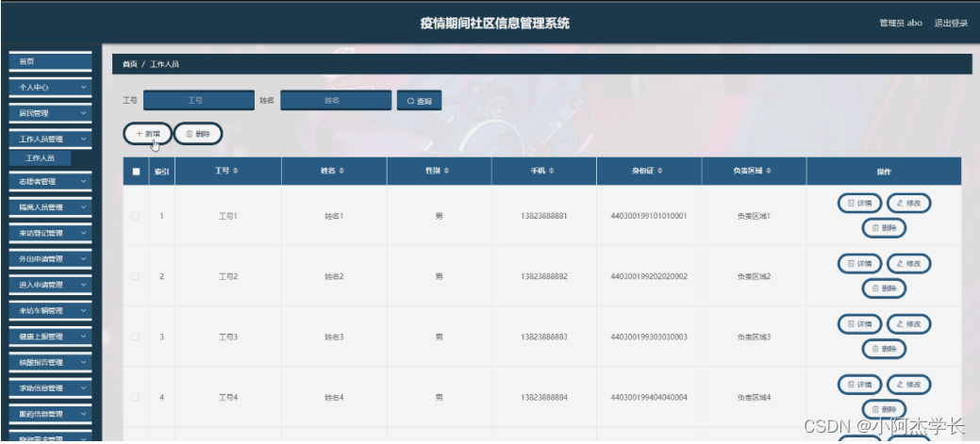Check the checkbox for row 工号2
This screenshot has height=444, width=980.
[x=135, y=276]
